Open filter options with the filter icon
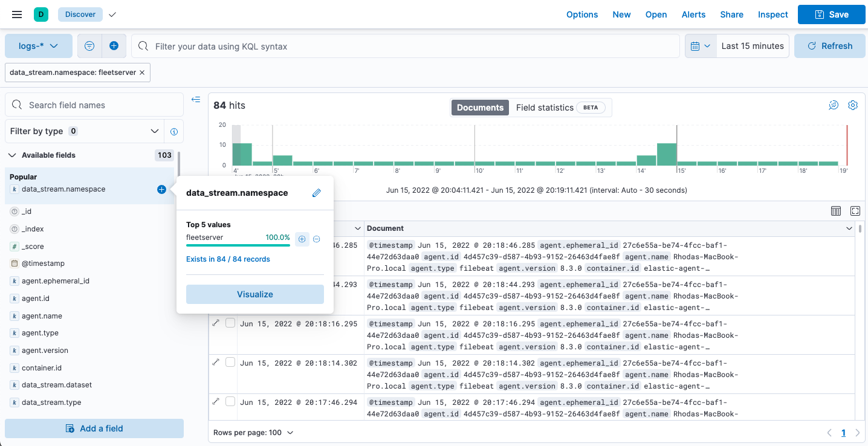 pos(89,45)
